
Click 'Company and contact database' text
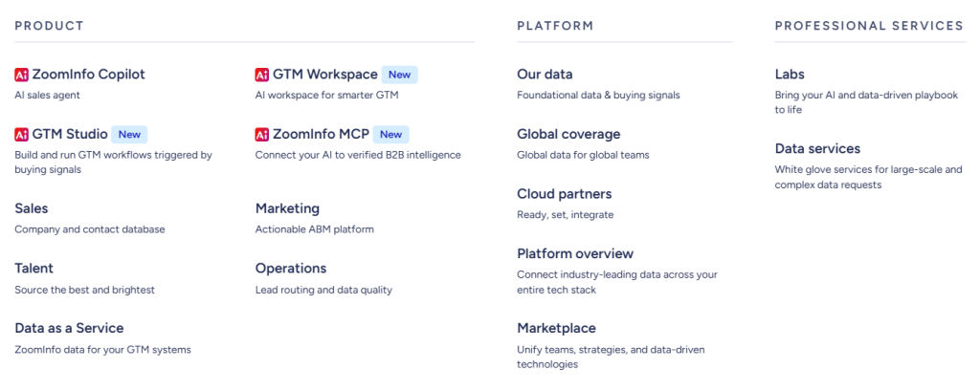click(x=90, y=229)
